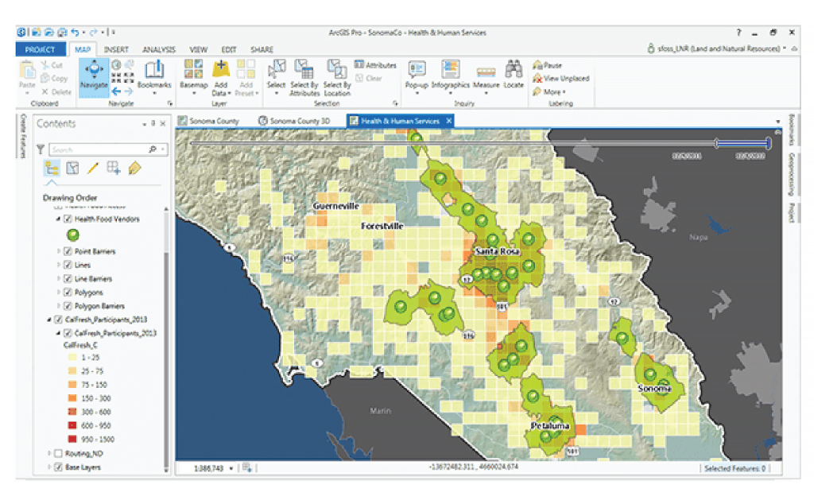The image size is (814, 504).
Task: Uncheck the Health Food Vendors layer
Action: [68, 219]
